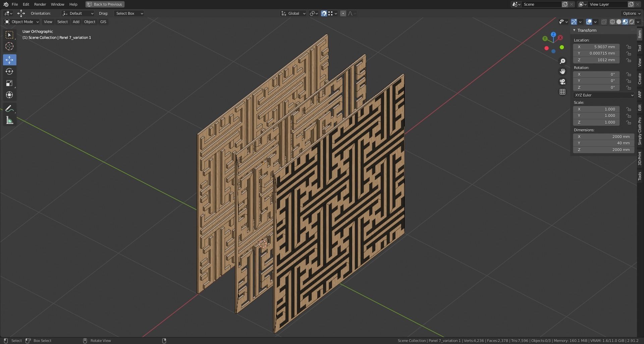Toggle snapping magnet
The width and height of the screenshot is (644, 344).
(x=324, y=13)
